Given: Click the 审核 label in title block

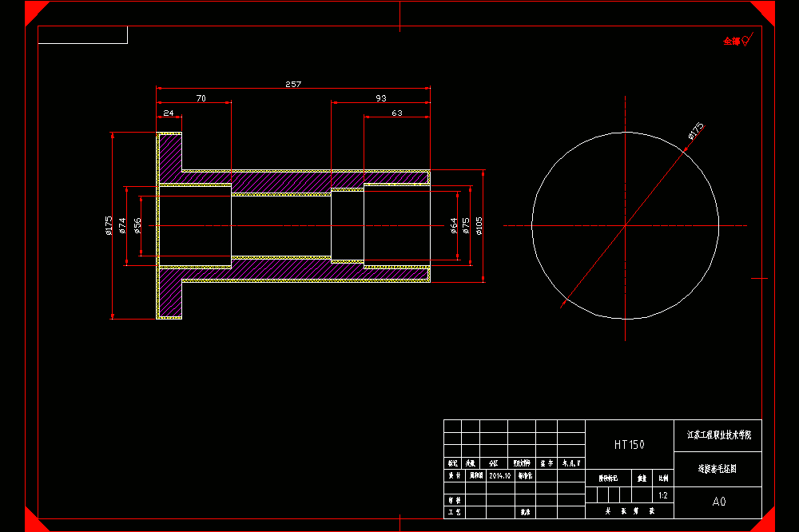Looking at the screenshot, I should pos(454,500).
